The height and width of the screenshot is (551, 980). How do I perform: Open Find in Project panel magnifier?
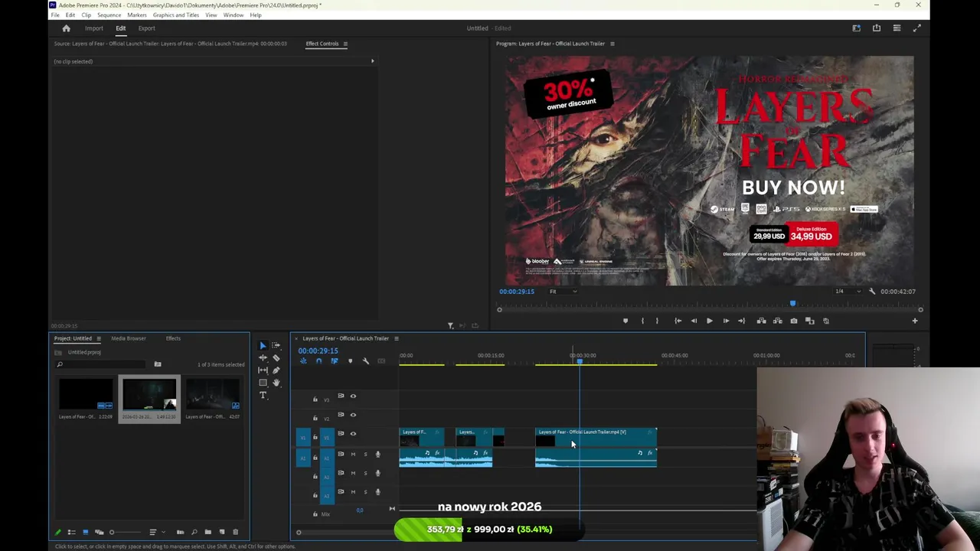194,532
